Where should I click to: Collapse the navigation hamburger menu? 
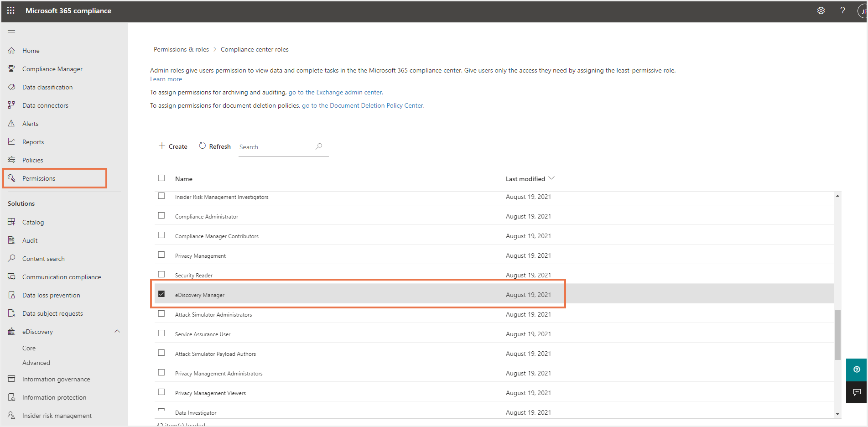[11, 32]
